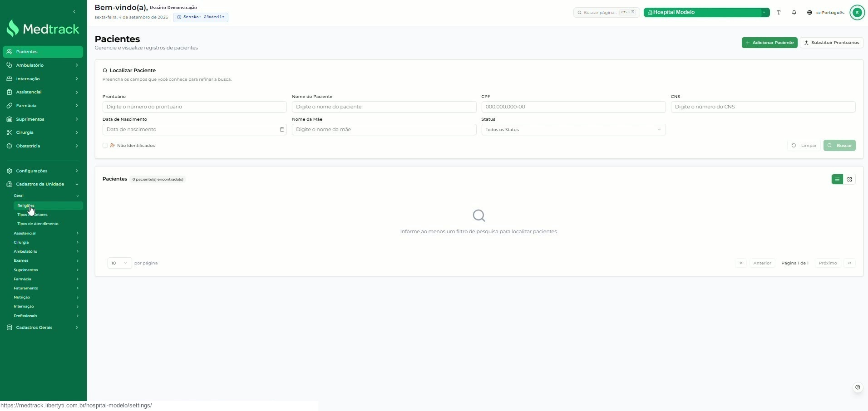The height and width of the screenshot is (411, 868).
Task: Click the Português language selector
Action: pyautogui.click(x=826, y=13)
